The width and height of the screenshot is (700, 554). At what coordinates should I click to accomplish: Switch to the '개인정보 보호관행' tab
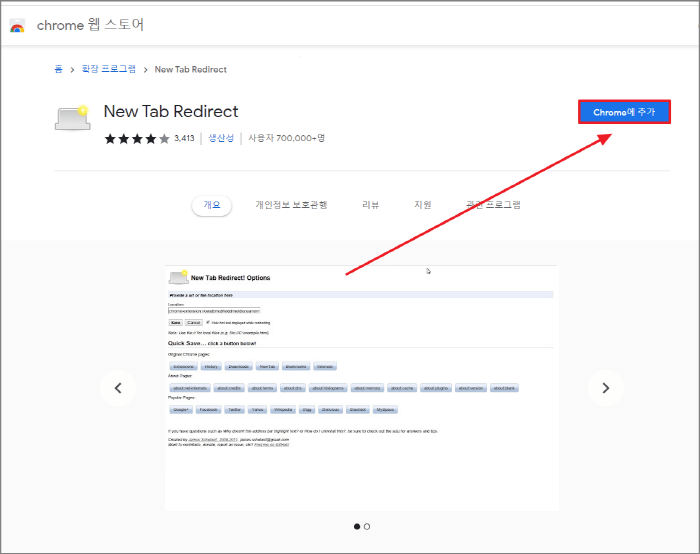pyautogui.click(x=292, y=205)
